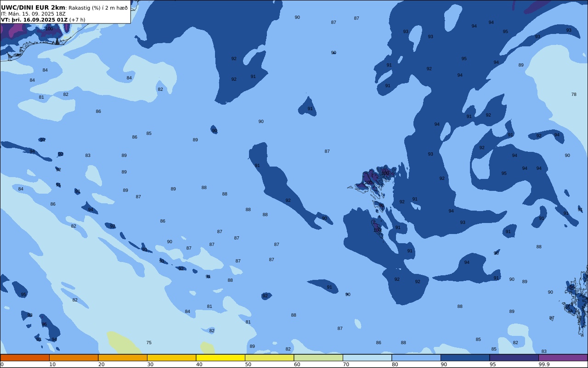Click the "78" humidity value on the map

574,95
